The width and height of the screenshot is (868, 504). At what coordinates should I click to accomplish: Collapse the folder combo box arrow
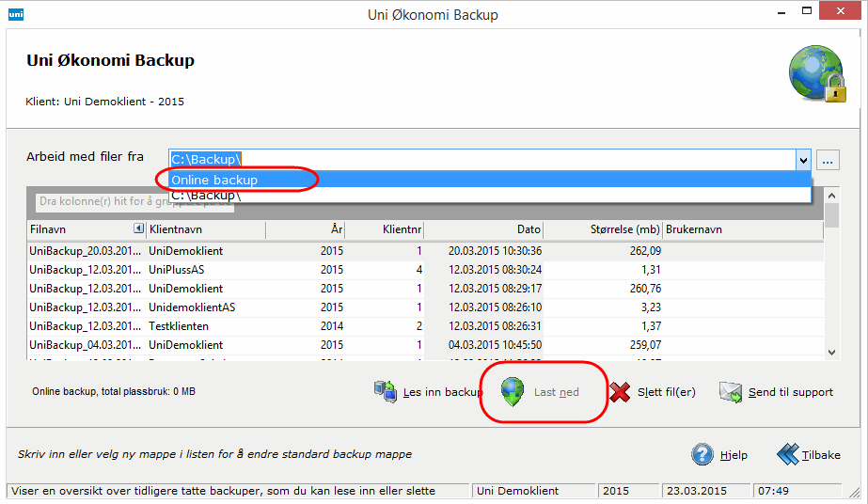pos(803,160)
